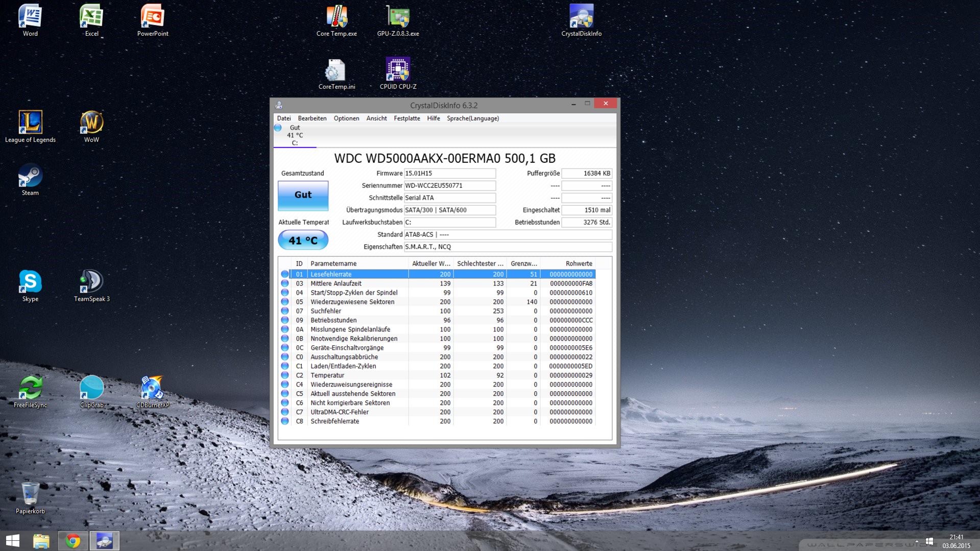Open CPUID CPU-Z desktop shortcut
The height and width of the screenshot is (551, 980).
398,74
